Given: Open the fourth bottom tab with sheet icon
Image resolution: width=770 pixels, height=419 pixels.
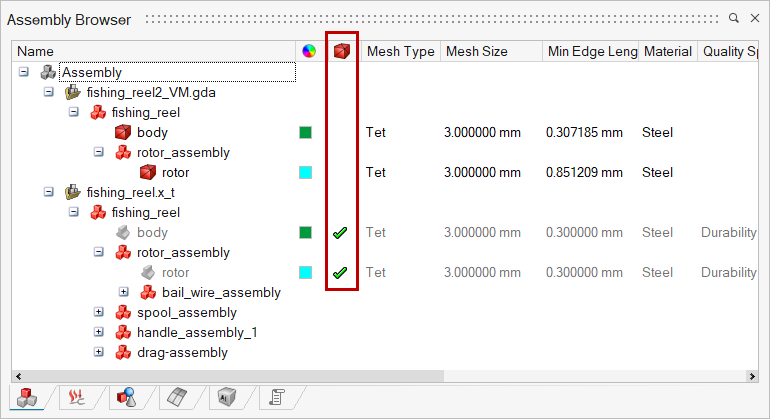Looking at the screenshot, I should pos(177,397).
